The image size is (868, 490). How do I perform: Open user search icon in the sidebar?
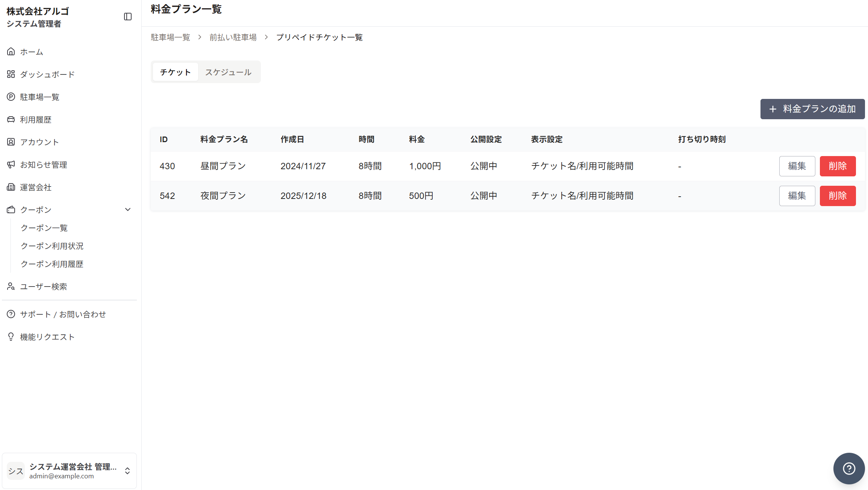11,286
